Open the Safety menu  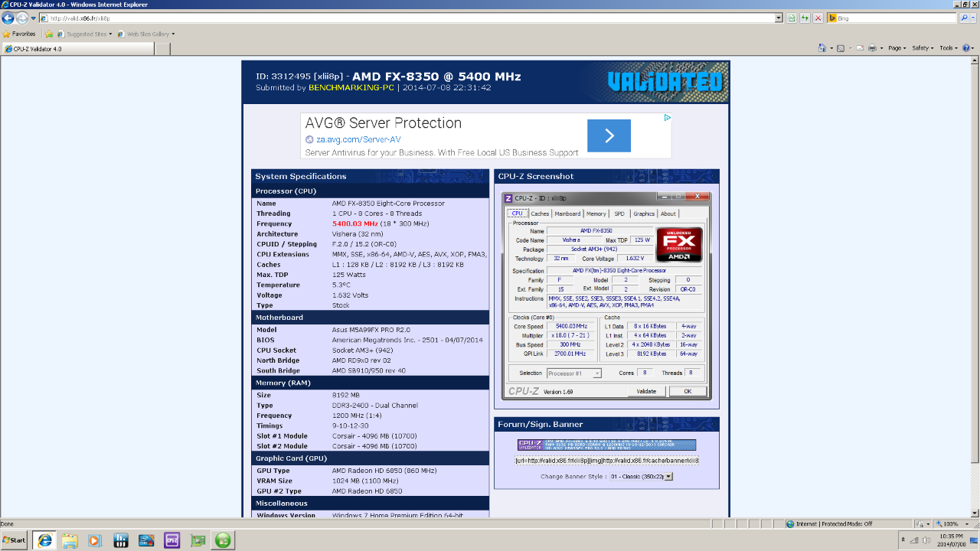click(x=922, y=47)
